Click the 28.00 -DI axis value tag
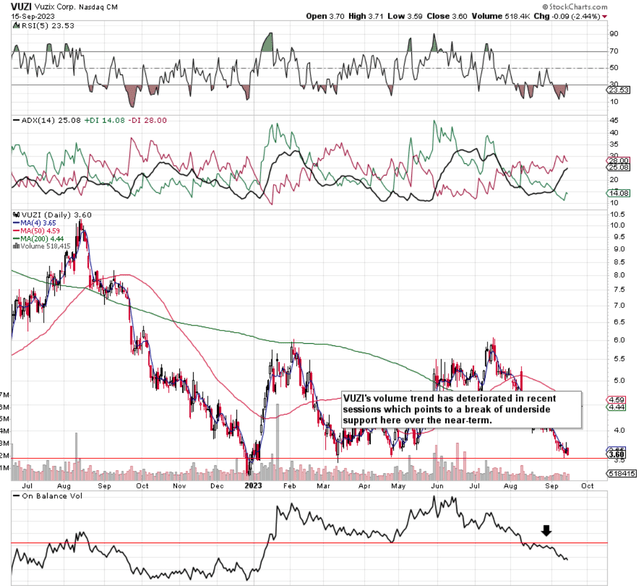The height and width of the screenshot is (586, 640). (619, 161)
